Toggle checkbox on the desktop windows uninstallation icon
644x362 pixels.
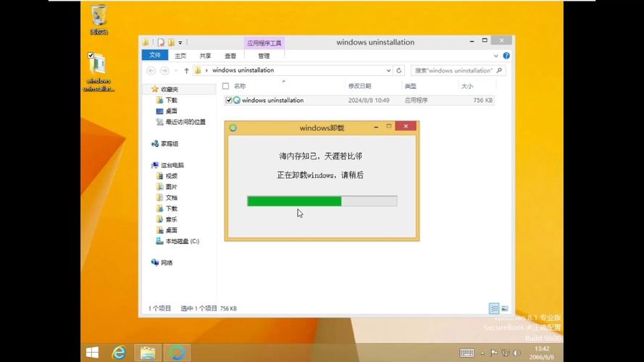point(91,56)
